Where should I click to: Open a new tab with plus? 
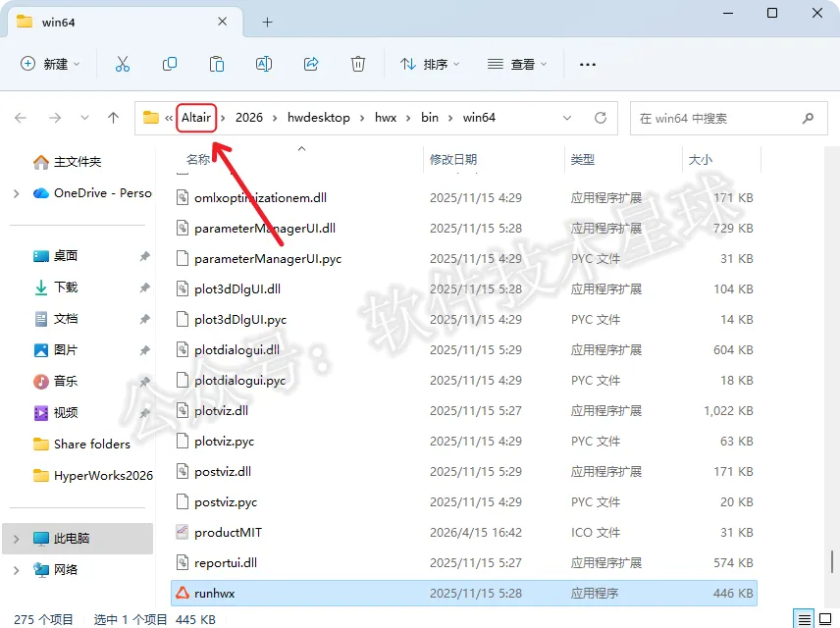(x=267, y=22)
